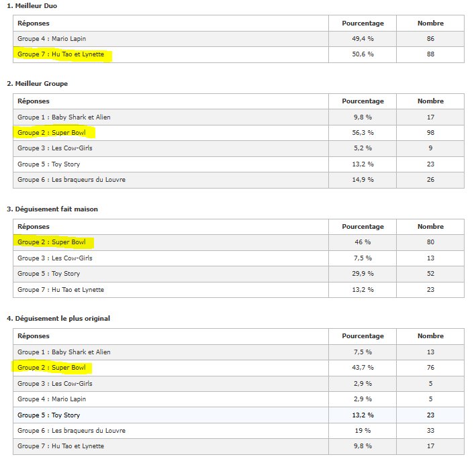
Task: Click the vote count 98
Action: pyautogui.click(x=430, y=133)
